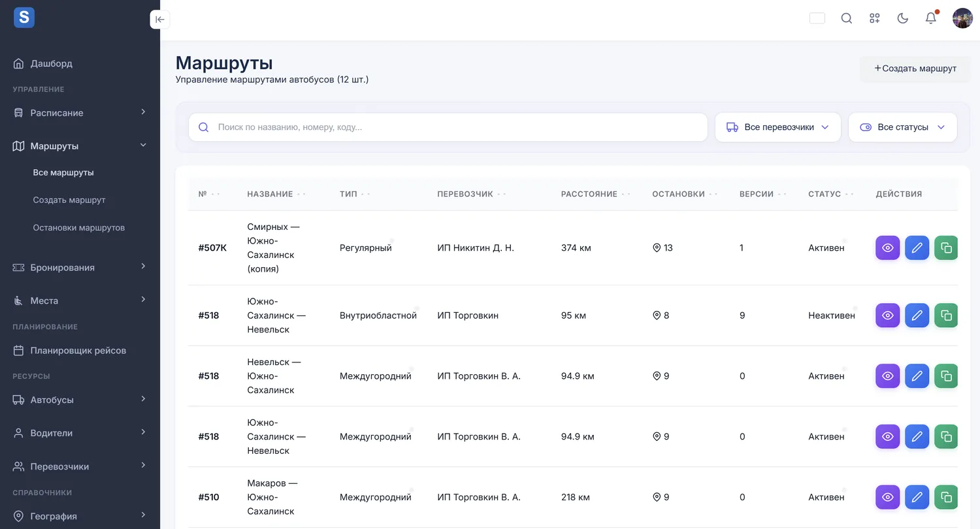Image resolution: width=980 pixels, height=529 pixels.
Task: Collapse the sidebar with the arrow button
Action: point(160,20)
